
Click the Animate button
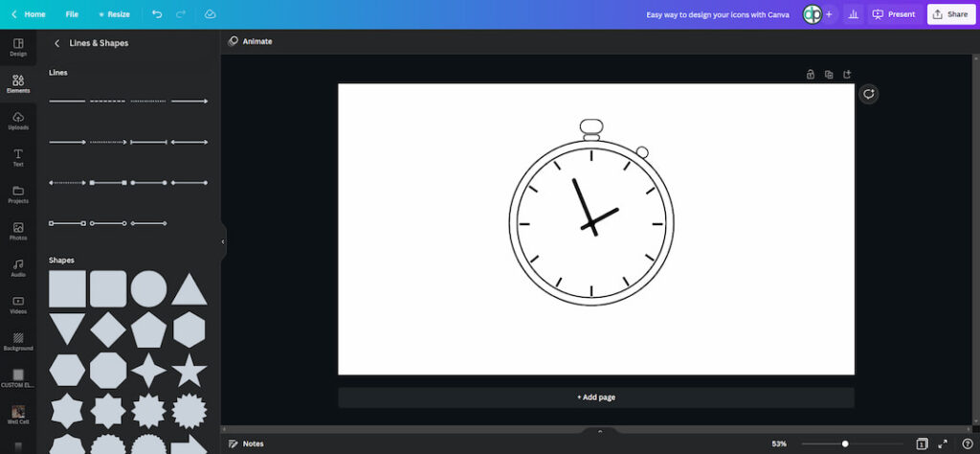pos(250,41)
